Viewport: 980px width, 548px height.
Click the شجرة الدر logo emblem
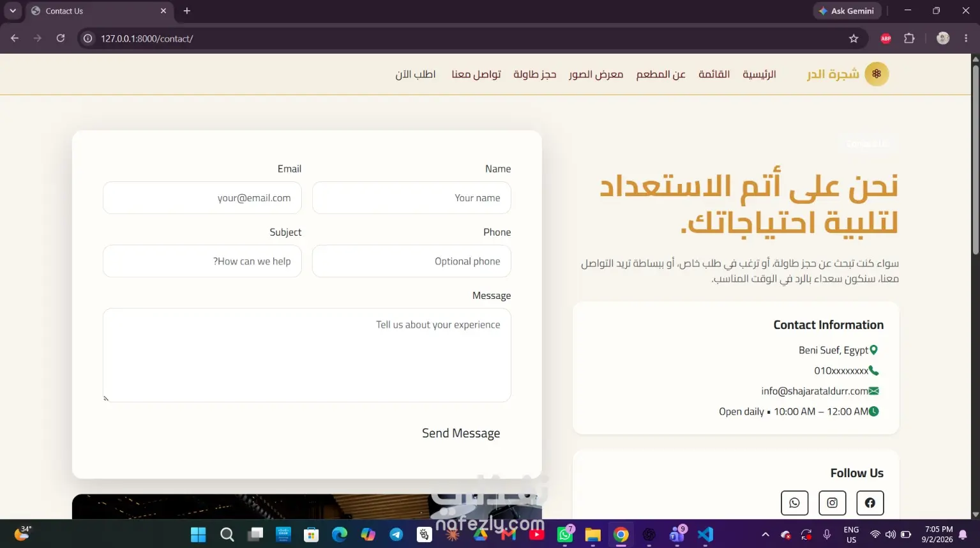[877, 74]
